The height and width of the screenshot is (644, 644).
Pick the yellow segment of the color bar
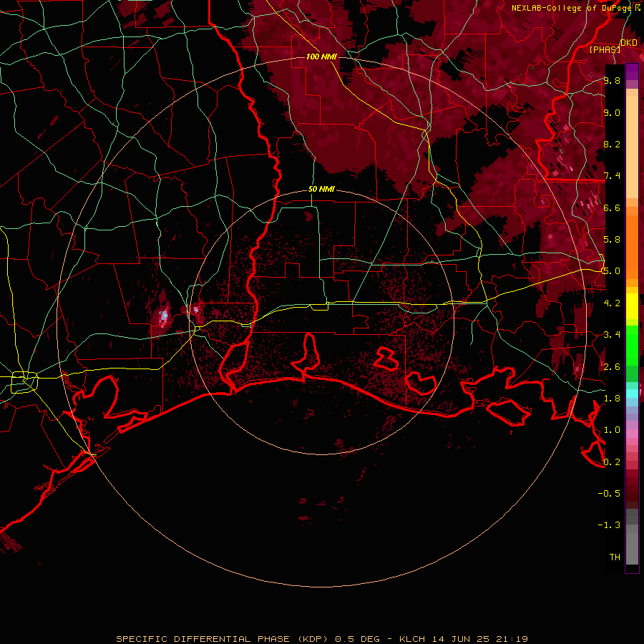(x=632, y=306)
